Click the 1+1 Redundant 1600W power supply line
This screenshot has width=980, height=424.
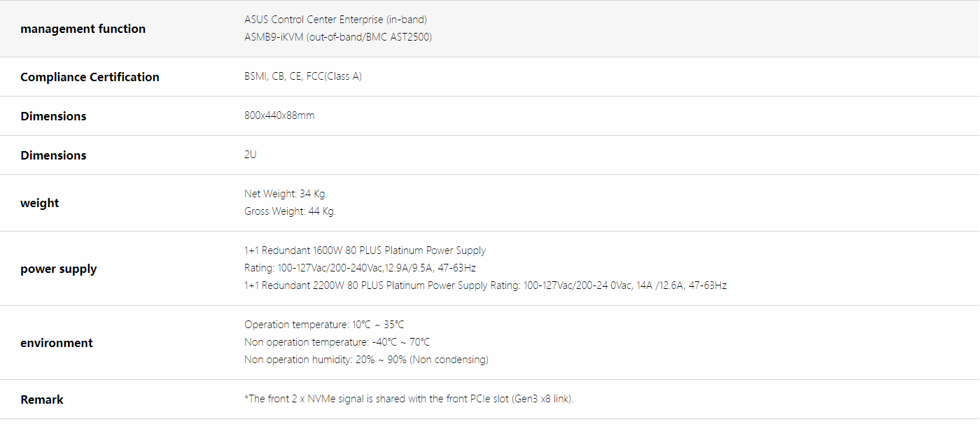365,250
